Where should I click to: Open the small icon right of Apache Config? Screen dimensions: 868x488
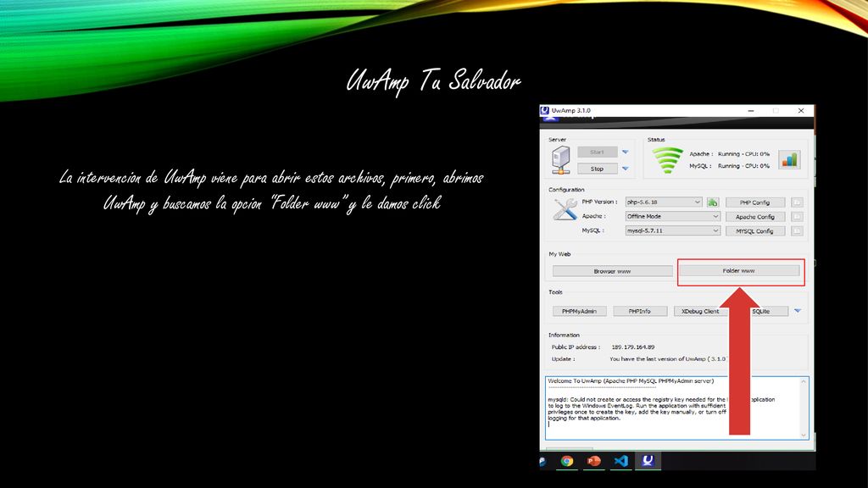pos(797,217)
